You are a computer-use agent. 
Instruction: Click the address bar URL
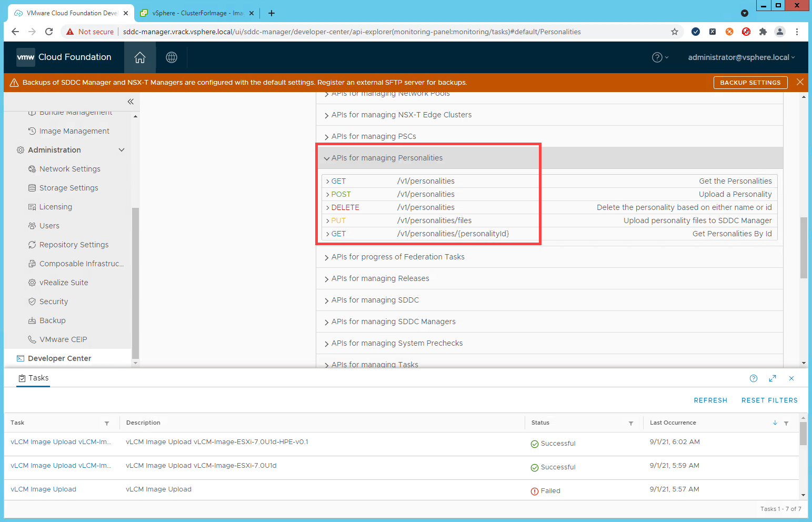click(x=352, y=32)
